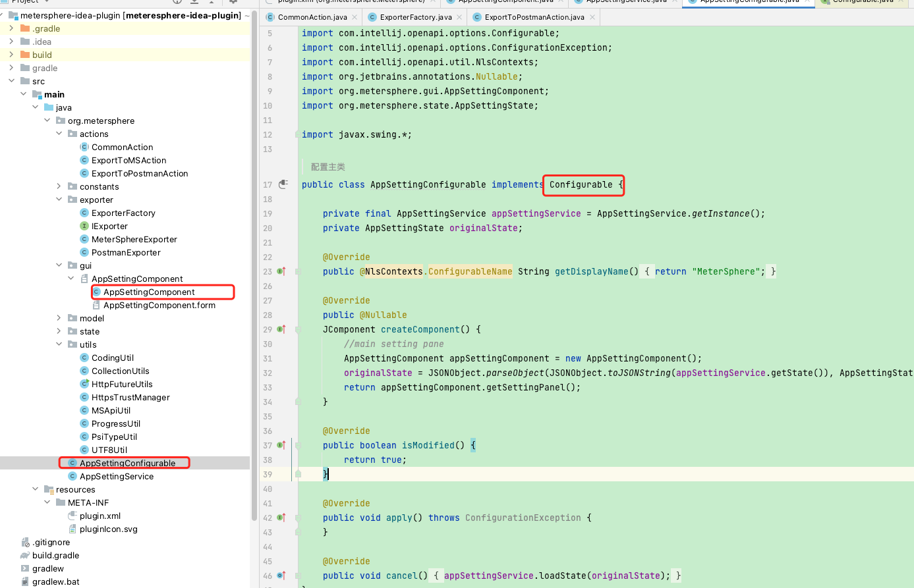Click implements-method gutter marker on line 29
Screen dimensions: 914x588
pyautogui.click(x=281, y=329)
